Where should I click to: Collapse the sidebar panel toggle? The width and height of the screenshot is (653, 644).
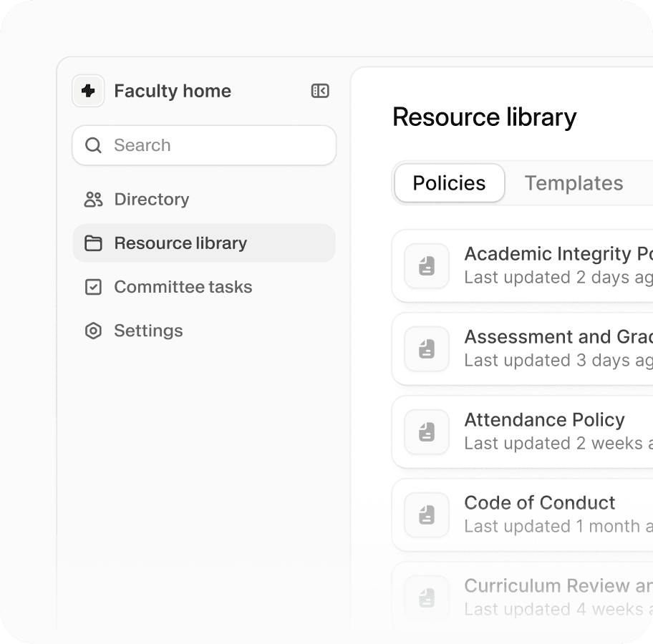pyautogui.click(x=320, y=91)
